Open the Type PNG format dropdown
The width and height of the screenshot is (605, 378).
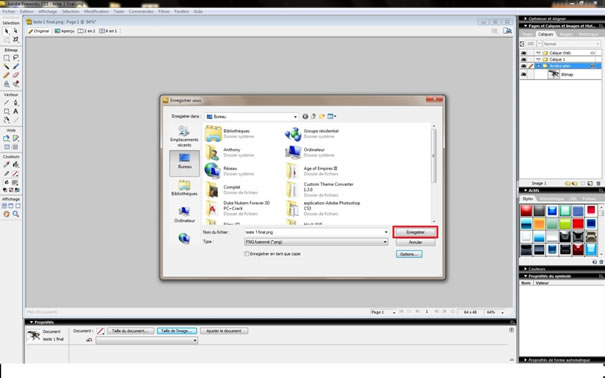click(x=316, y=242)
